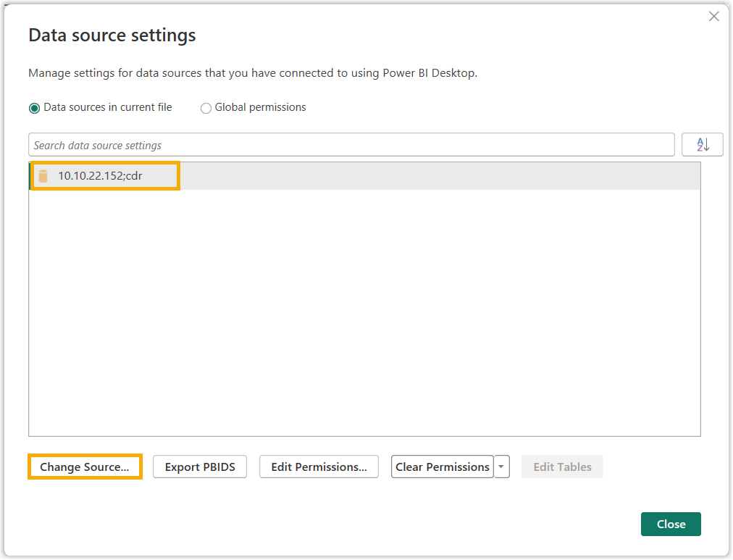
Task: Click the green Close button
Action: [x=671, y=524]
